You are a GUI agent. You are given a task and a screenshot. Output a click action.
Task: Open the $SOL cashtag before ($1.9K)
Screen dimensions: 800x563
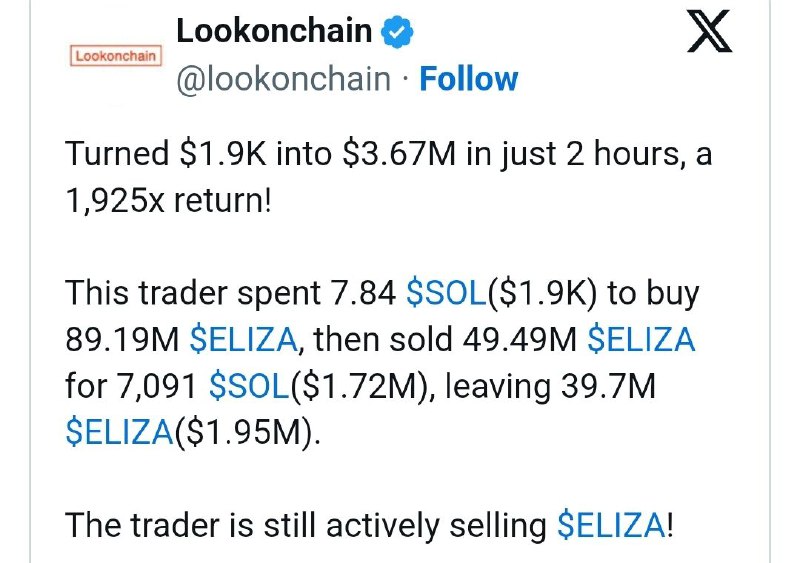(x=446, y=293)
